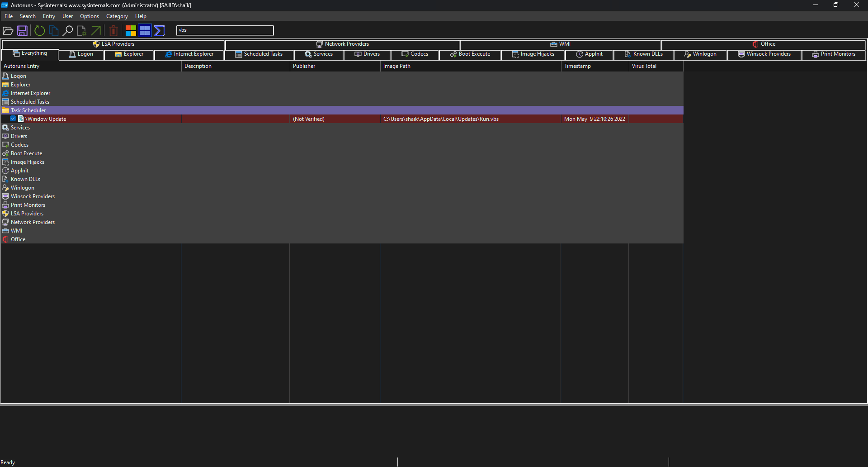The image size is (868, 467).
Task: Open the File menu
Action: point(9,16)
